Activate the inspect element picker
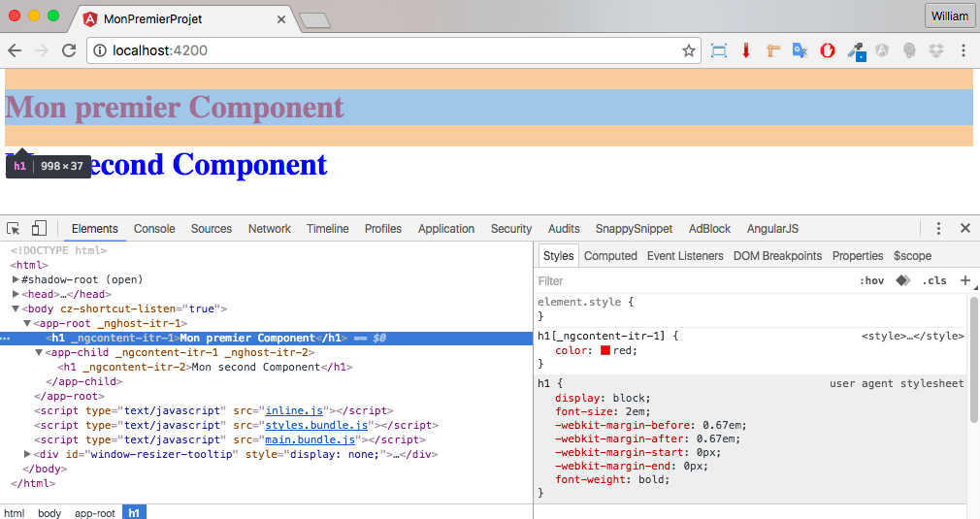 [x=14, y=229]
